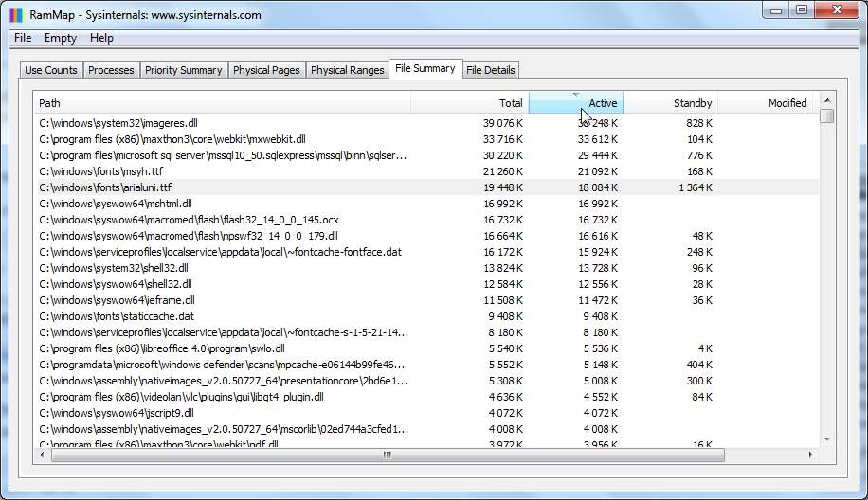
Task: Click the horizontal scrollbar left arrow
Action: coord(42,455)
